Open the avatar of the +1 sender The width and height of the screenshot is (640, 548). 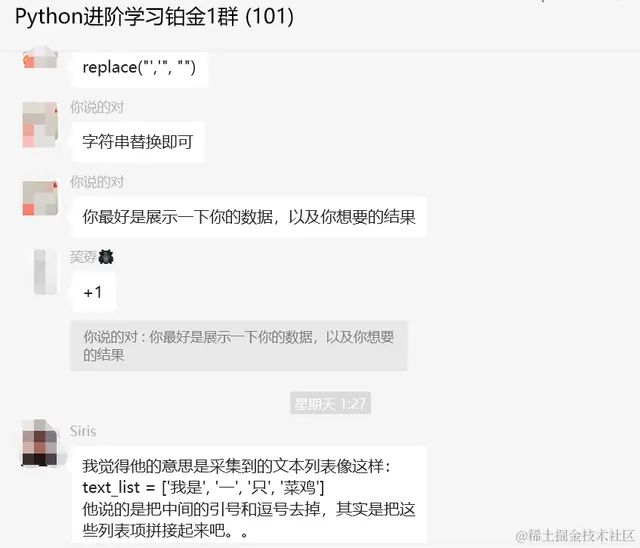coord(45,272)
